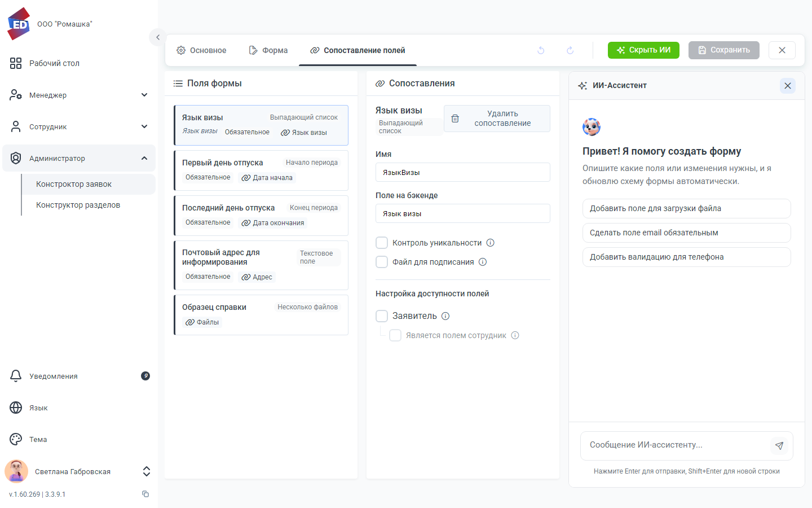Select the Образец справки field card

tap(261, 315)
